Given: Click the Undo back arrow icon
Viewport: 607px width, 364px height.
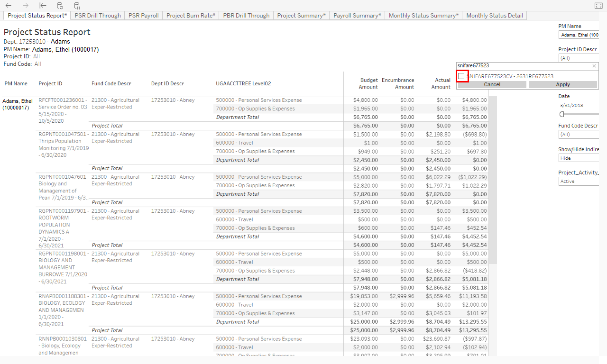Looking at the screenshot, I should tap(9, 6).
